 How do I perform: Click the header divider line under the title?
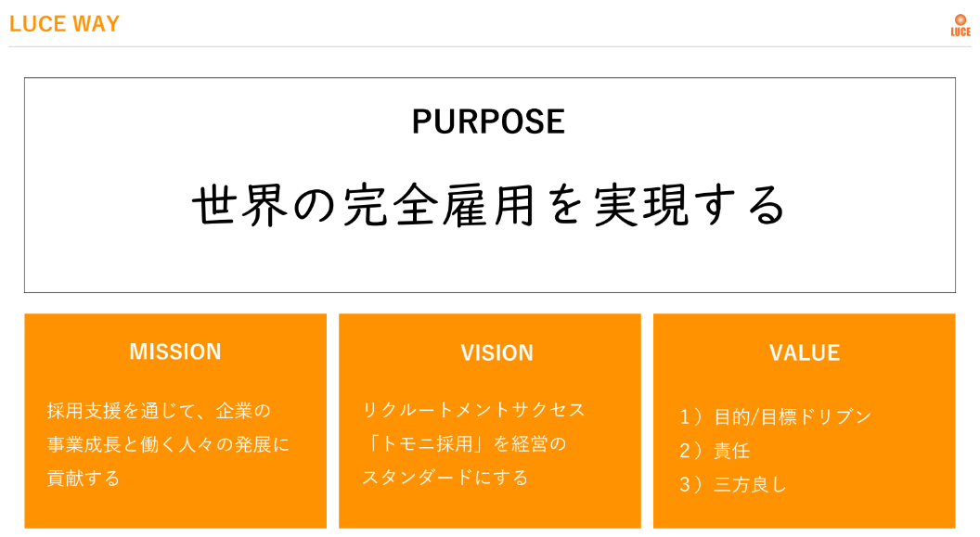pos(490,46)
